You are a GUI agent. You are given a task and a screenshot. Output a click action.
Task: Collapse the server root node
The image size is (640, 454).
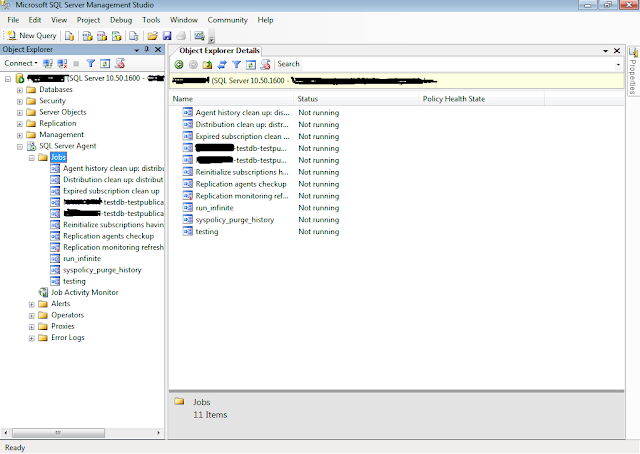coord(8,79)
